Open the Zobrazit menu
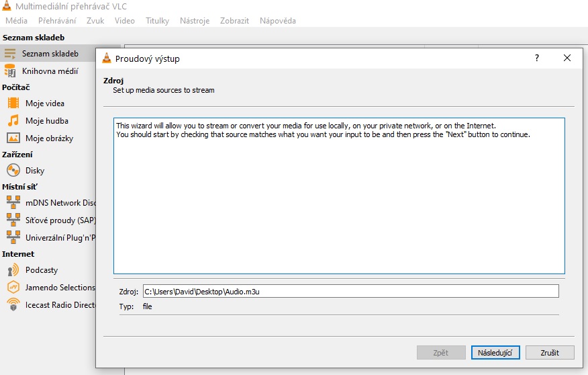The height and width of the screenshot is (375, 588). click(x=234, y=21)
